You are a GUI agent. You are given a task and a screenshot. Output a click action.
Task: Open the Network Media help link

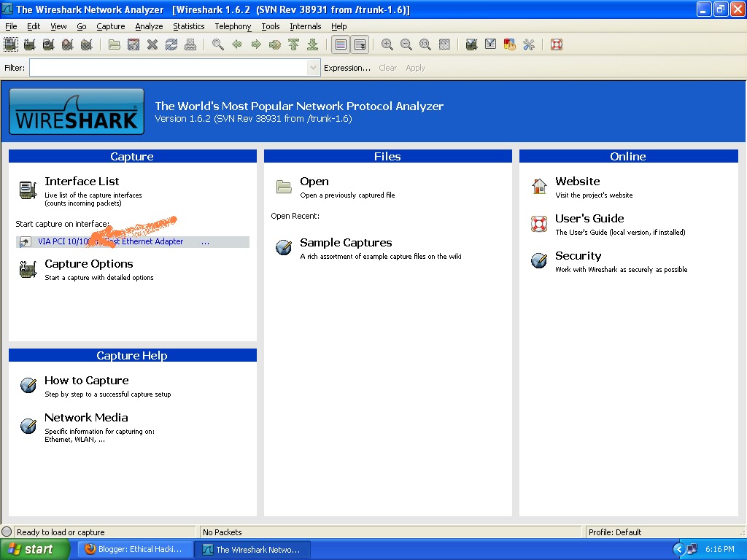[x=86, y=418]
